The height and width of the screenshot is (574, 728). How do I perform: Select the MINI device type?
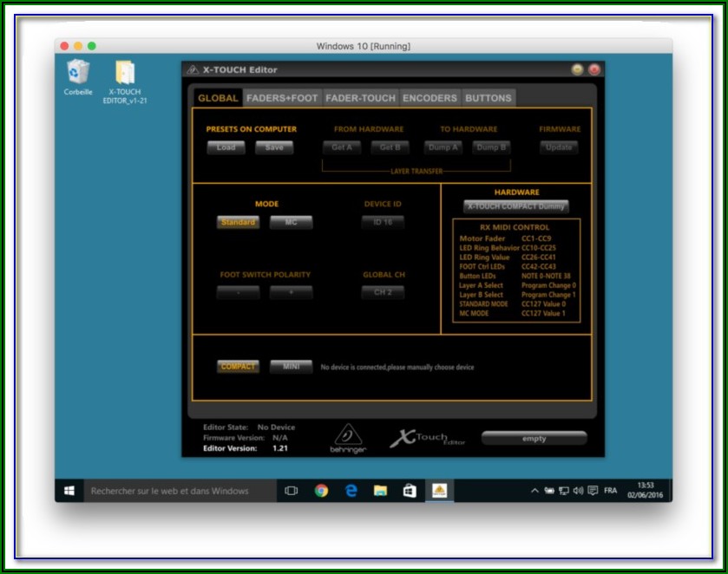pyautogui.click(x=291, y=367)
